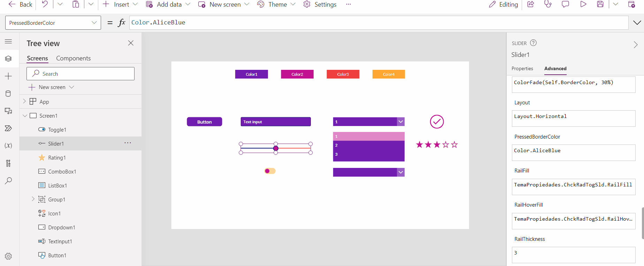Open the Media icon in left rail
644x266 pixels.
8,111
